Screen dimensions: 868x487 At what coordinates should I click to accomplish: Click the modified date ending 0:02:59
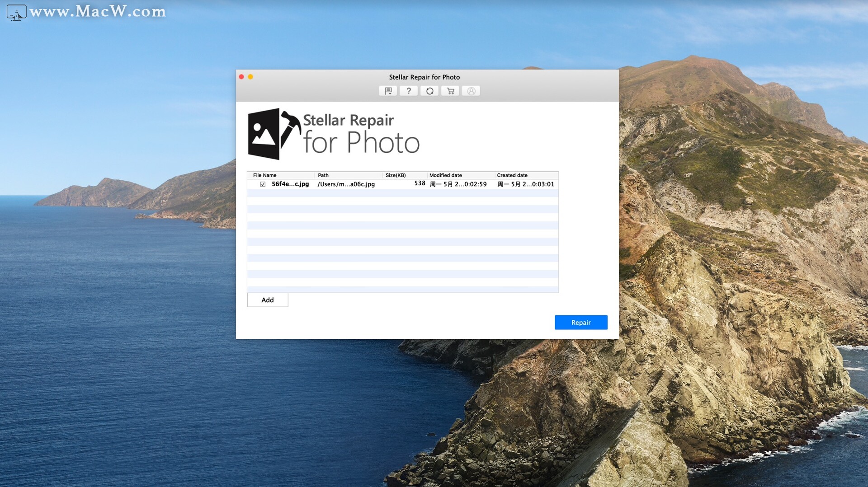tap(458, 184)
